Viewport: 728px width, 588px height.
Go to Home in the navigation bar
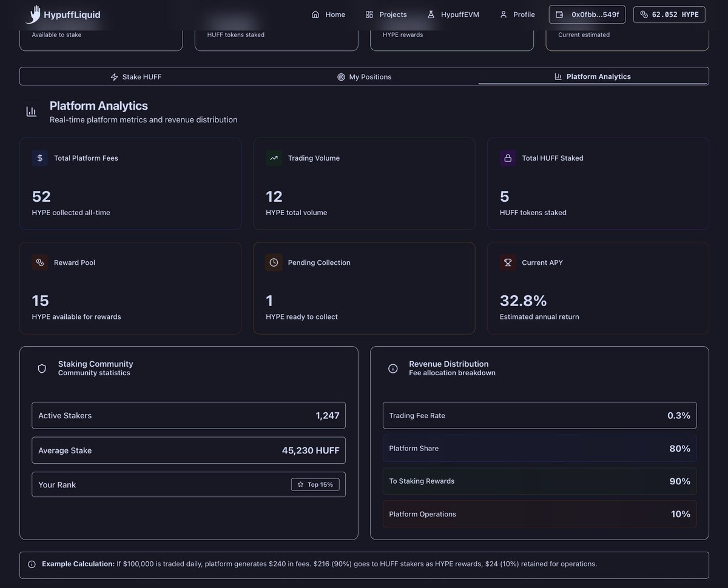coord(328,15)
